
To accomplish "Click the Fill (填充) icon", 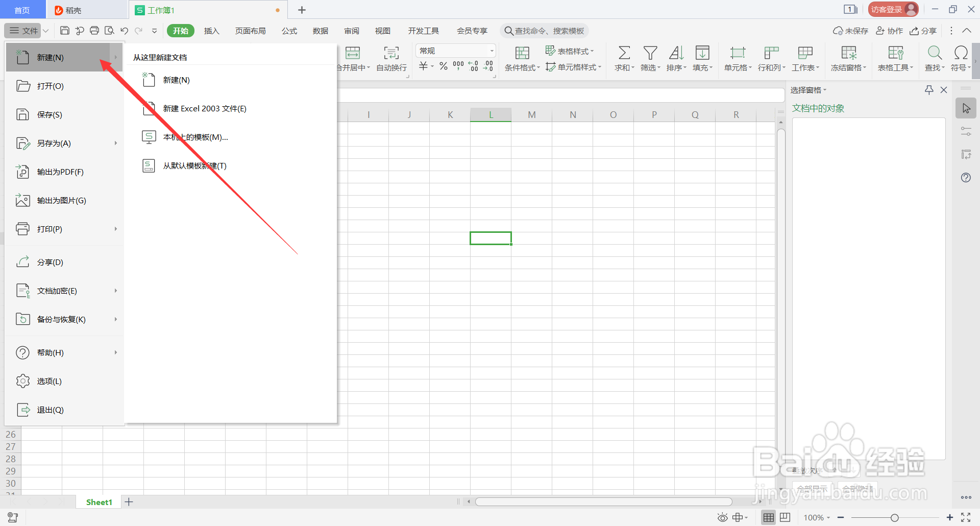I will pos(702,53).
